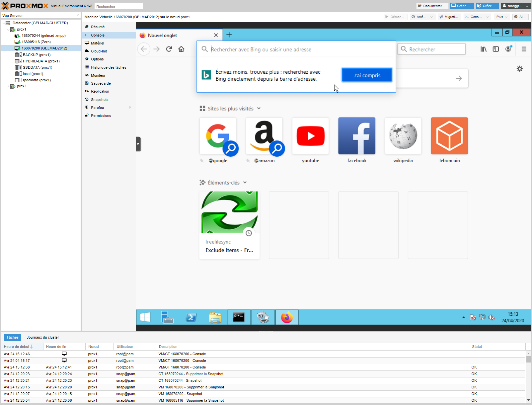Open File Explorer from taskbar
This screenshot has width=532, height=405.
215,317
